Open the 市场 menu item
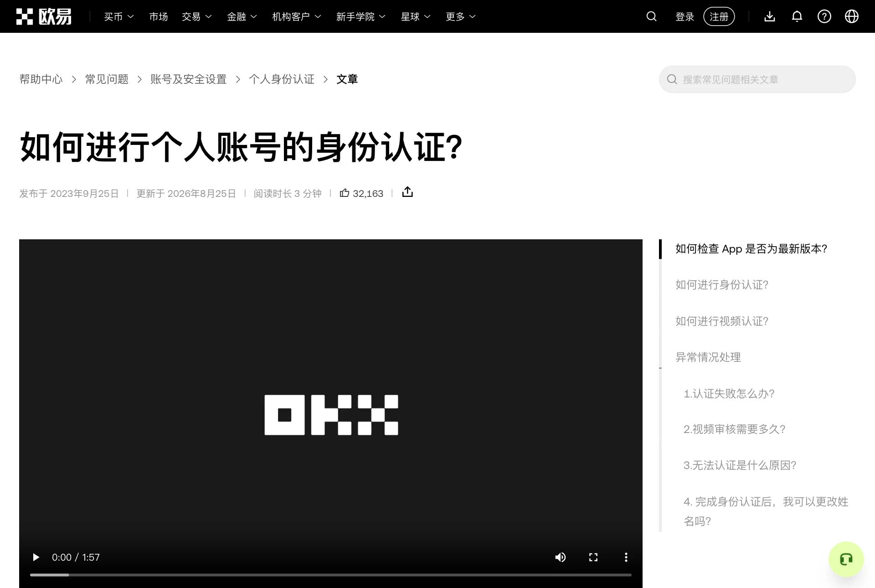 tap(159, 17)
